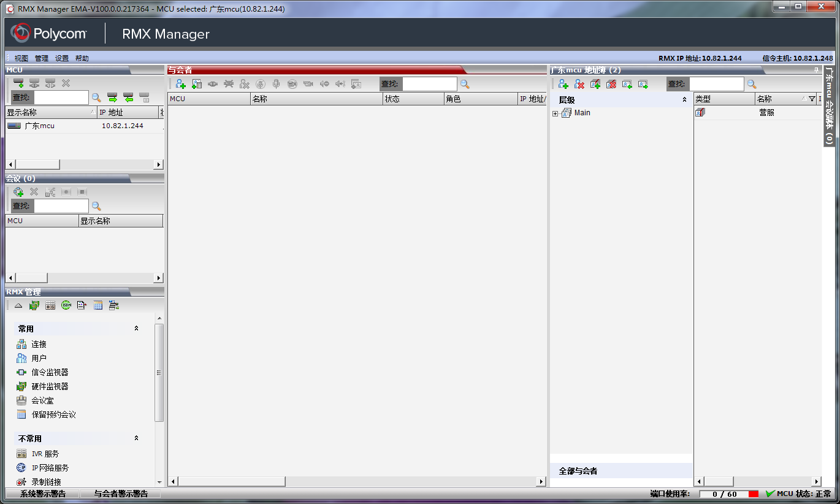Click the add new participant icon in the address book toolbar
840x504 pixels.
[563, 84]
